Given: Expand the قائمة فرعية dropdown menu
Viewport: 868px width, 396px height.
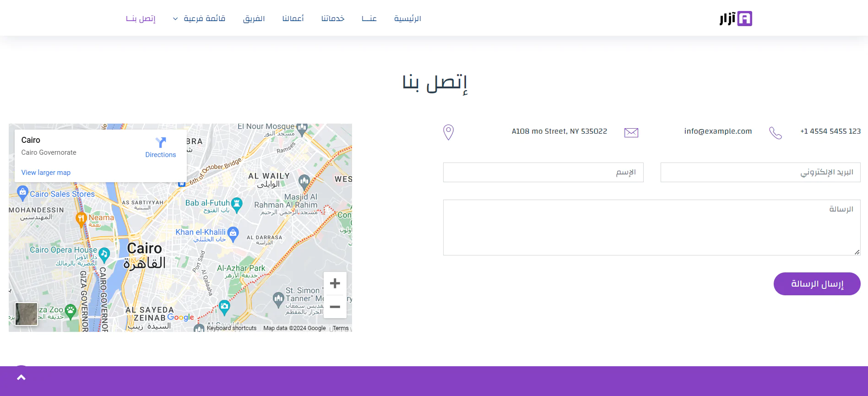Looking at the screenshot, I should [199, 19].
